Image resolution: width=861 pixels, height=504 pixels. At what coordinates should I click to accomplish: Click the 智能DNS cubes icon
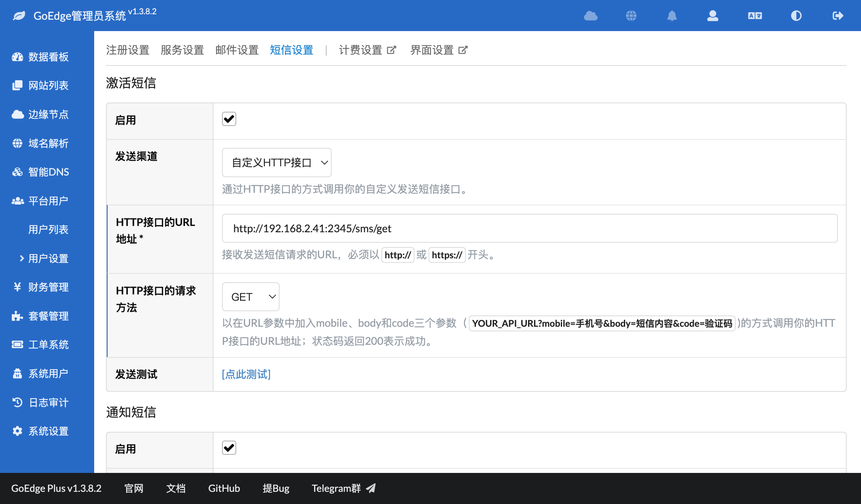pyautogui.click(x=17, y=172)
